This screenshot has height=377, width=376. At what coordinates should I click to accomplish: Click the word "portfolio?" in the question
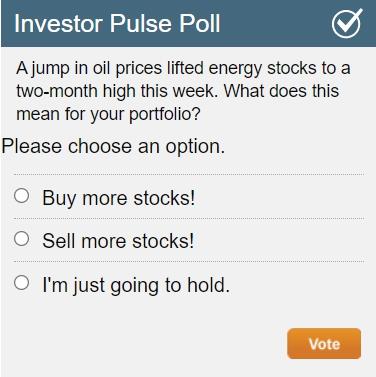[x=165, y=114]
